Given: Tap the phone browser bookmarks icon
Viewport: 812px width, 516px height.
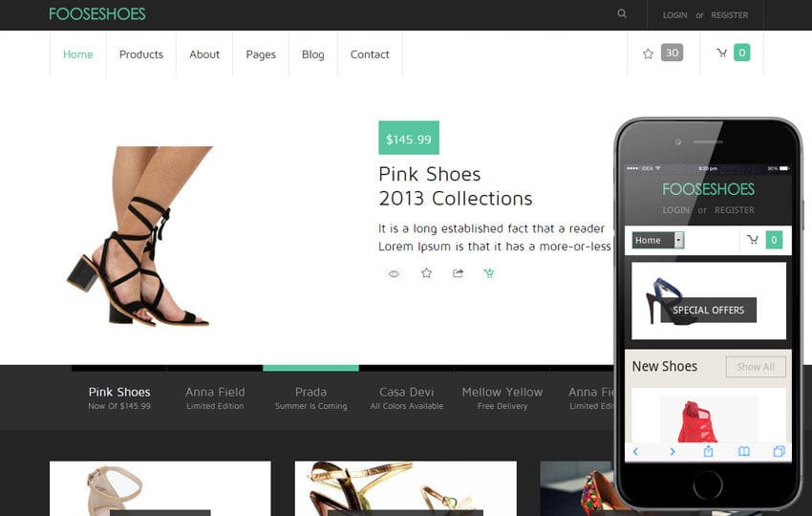Looking at the screenshot, I should pyautogui.click(x=743, y=451).
